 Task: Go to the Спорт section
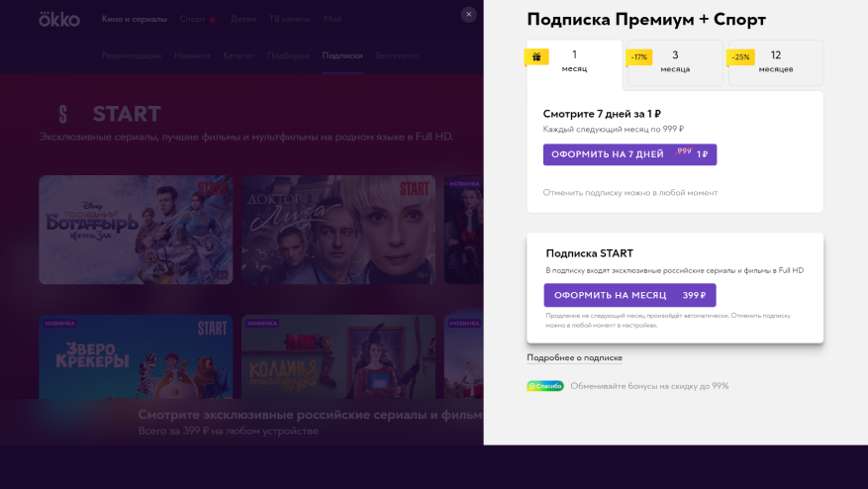click(192, 19)
